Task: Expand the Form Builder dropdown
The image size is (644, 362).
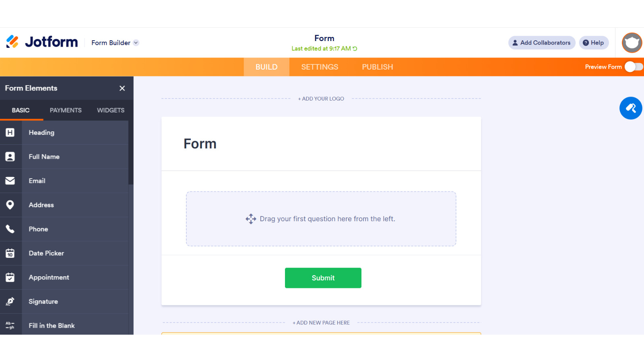Action: tap(115, 43)
